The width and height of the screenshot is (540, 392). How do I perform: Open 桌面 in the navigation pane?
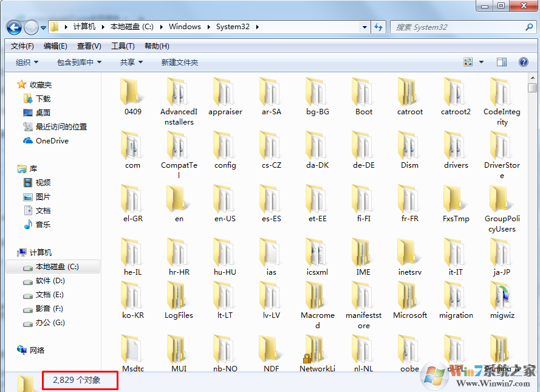43,112
